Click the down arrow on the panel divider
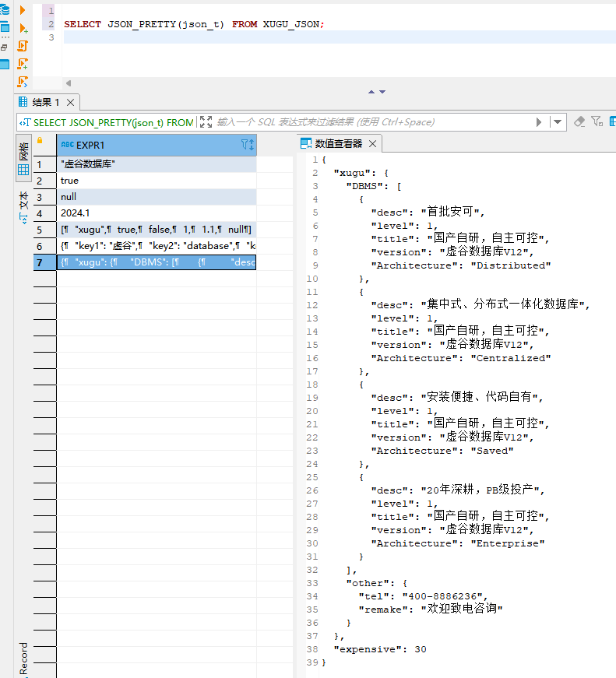Image resolution: width=616 pixels, height=678 pixels. 382,92
